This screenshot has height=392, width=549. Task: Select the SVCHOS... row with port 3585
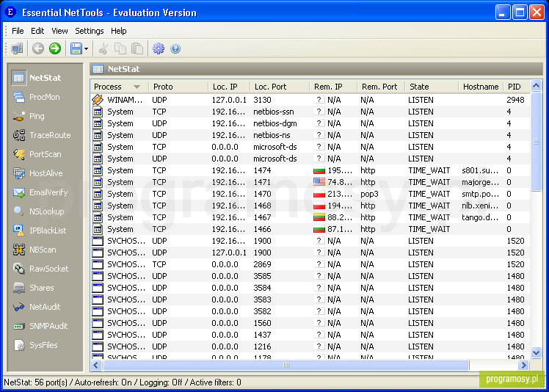pos(310,276)
